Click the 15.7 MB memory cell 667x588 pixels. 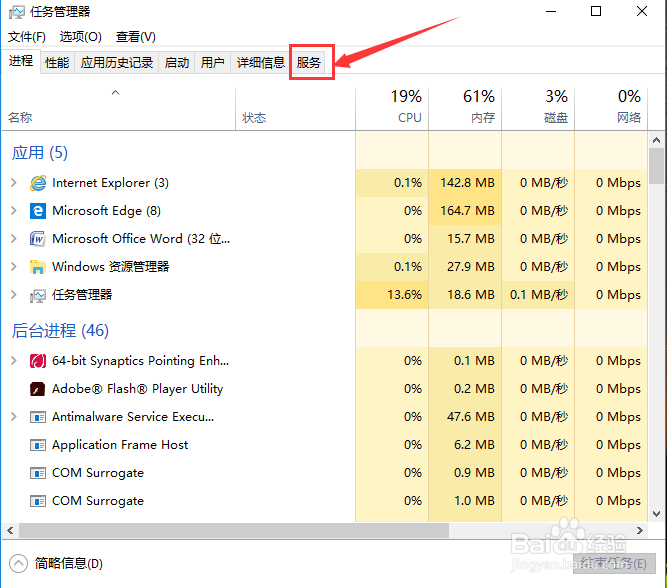click(x=465, y=239)
